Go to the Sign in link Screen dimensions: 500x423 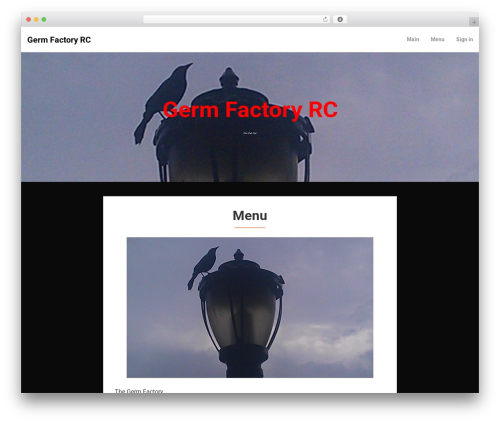pos(464,39)
